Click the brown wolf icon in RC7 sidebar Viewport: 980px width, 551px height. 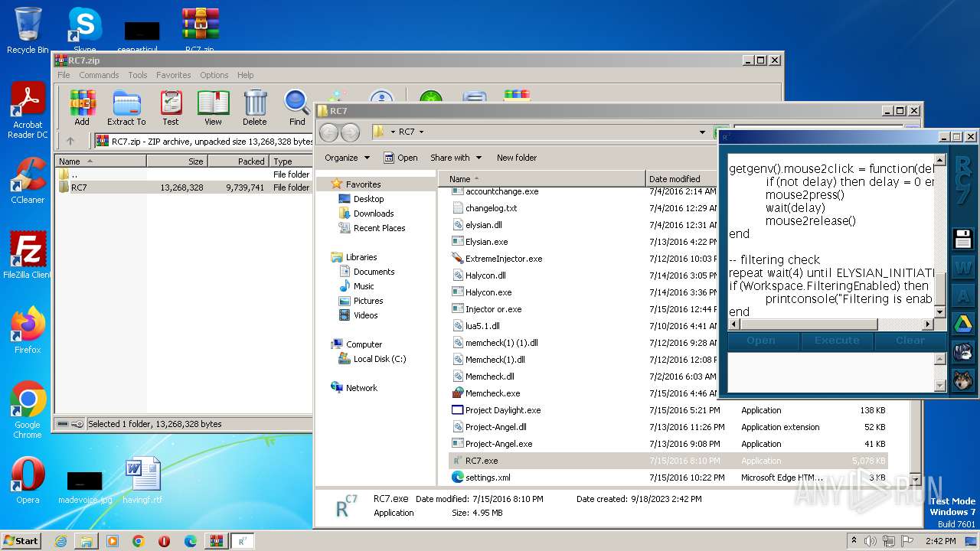click(x=962, y=380)
